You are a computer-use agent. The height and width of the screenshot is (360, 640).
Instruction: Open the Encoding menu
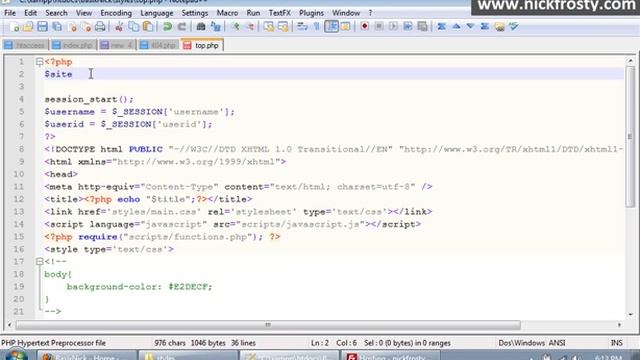coord(116,13)
